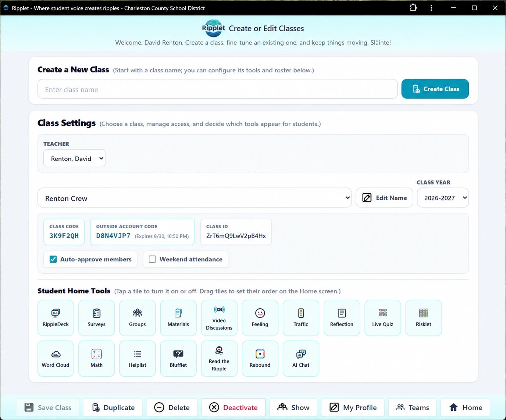
Task: Toggle the Traffic tool tile
Action: coord(301,318)
